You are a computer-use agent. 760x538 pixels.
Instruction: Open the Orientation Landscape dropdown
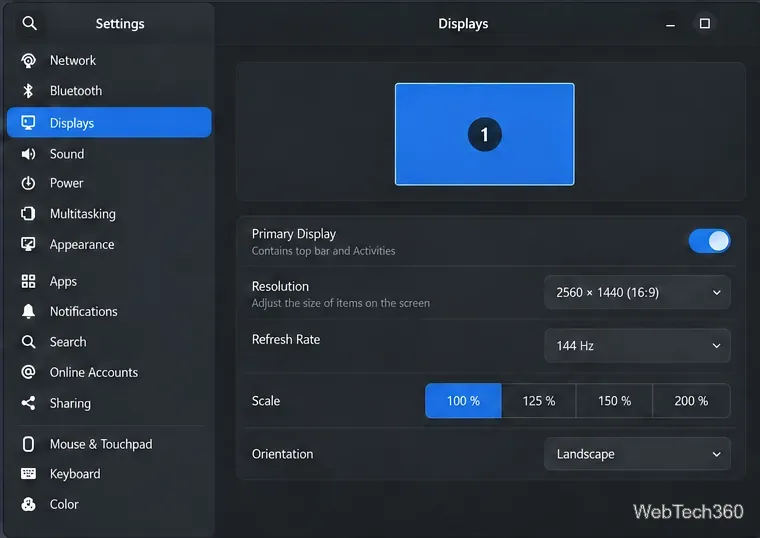click(x=637, y=454)
